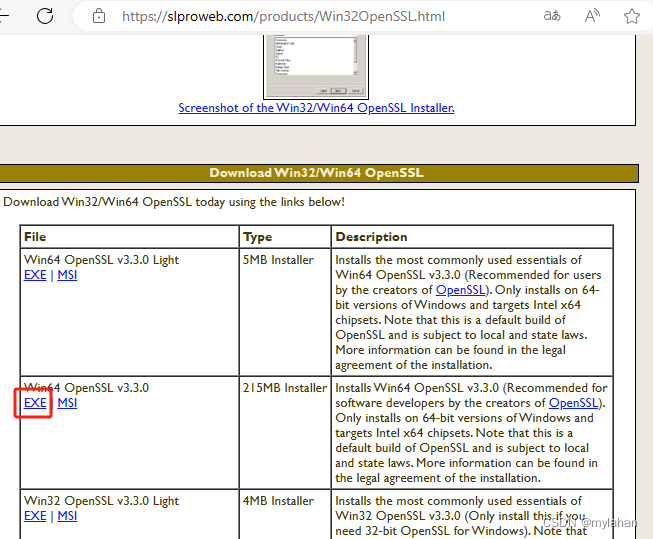Viewport: 653px width, 539px height.
Task: Open OpenSSL link in Win64 Light description
Action: [461, 290]
